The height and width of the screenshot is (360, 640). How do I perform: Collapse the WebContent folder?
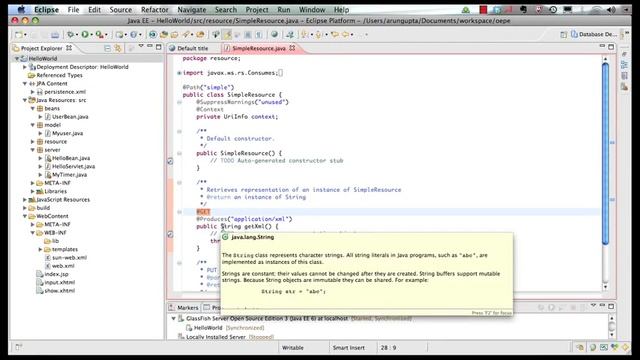[24, 216]
